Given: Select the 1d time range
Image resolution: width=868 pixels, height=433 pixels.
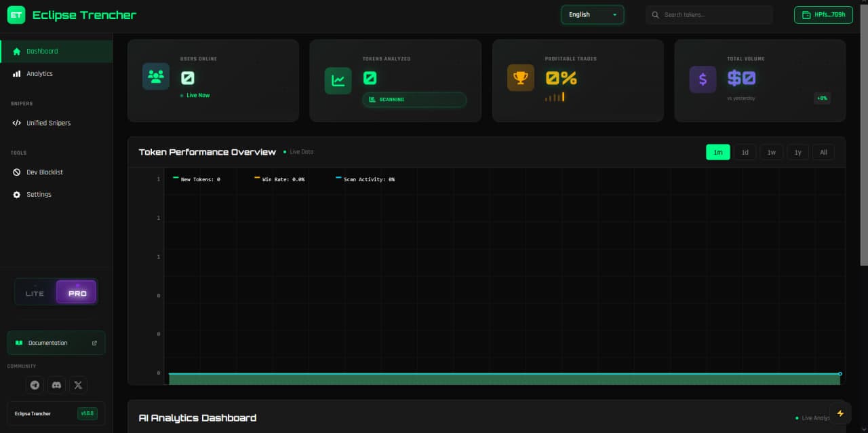Looking at the screenshot, I should tap(745, 152).
